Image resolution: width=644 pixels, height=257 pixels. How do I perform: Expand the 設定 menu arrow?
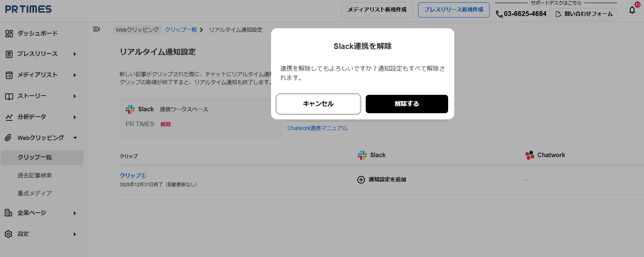(x=75, y=234)
